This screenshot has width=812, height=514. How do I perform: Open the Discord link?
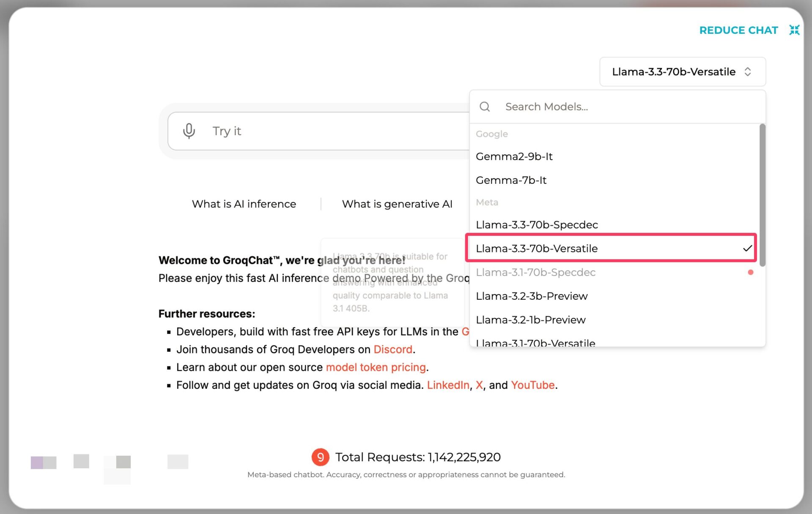coord(392,350)
